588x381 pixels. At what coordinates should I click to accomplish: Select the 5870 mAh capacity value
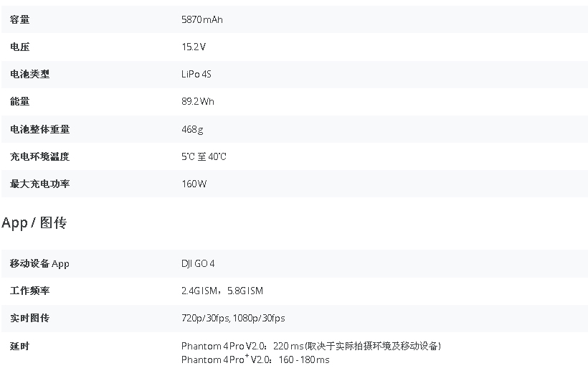pyautogui.click(x=202, y=19)
